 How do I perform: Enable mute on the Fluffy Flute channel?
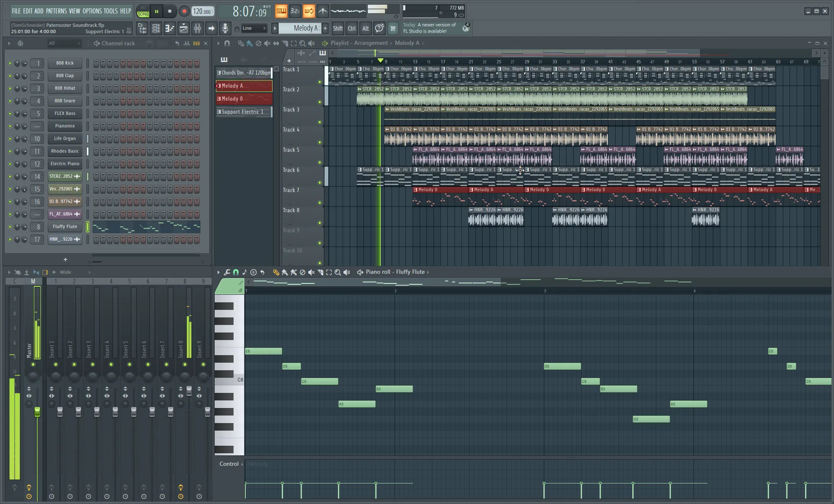[x=10, y=226]
